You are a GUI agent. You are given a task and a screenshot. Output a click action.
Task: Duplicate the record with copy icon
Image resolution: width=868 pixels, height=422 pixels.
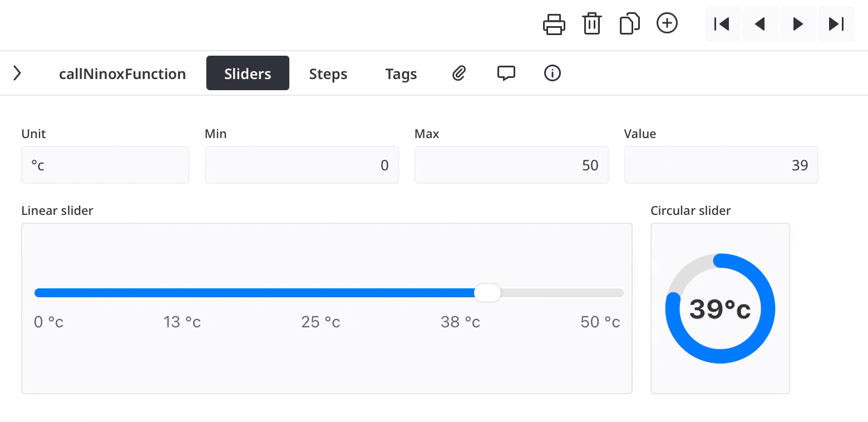pos(629,24)
